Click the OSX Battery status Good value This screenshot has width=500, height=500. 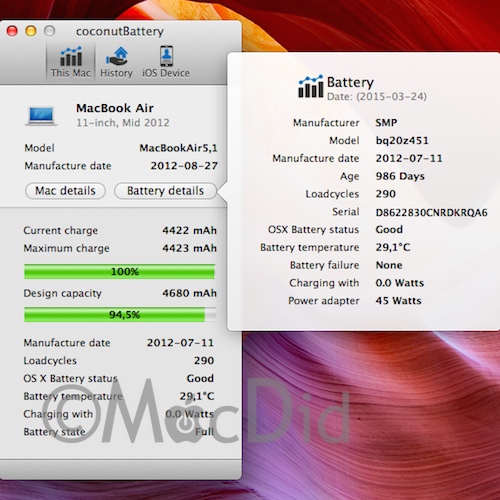click(x=389, y=229)
